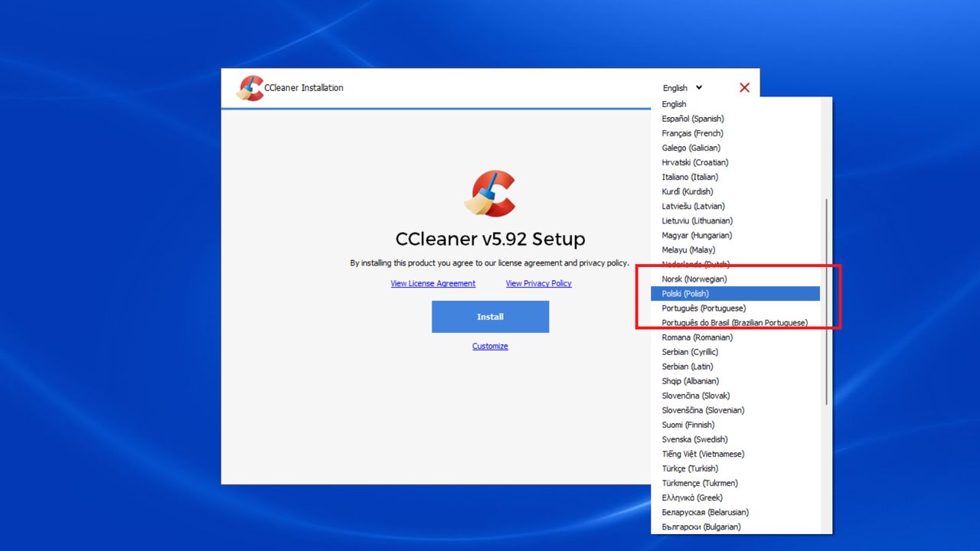Pick Svenska (Swedish) language option

pyautogui.click(x=694, y=439)
